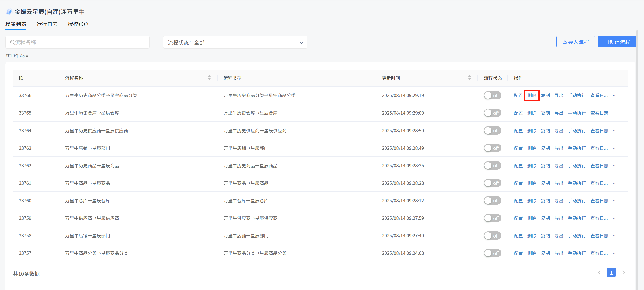Open more options ellipsis for flow 33757
The height and width of the screenshot is (290, 644).
pos(615,253)
